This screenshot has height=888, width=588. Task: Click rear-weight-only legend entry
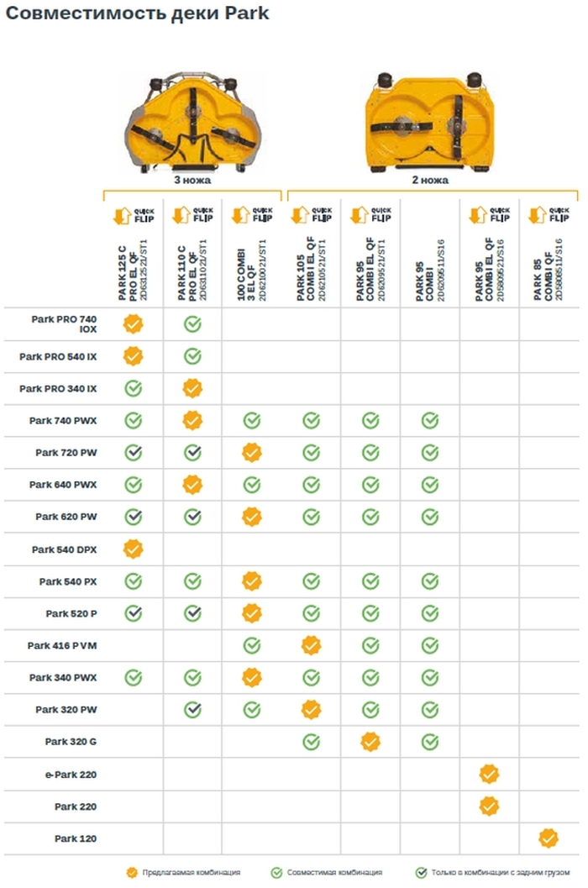tap(492, 873)
